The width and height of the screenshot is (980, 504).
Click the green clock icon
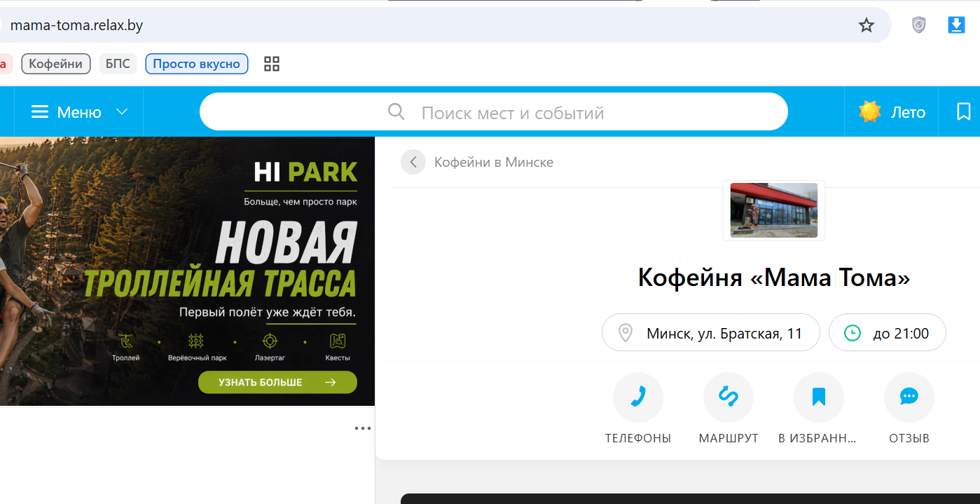853,333
